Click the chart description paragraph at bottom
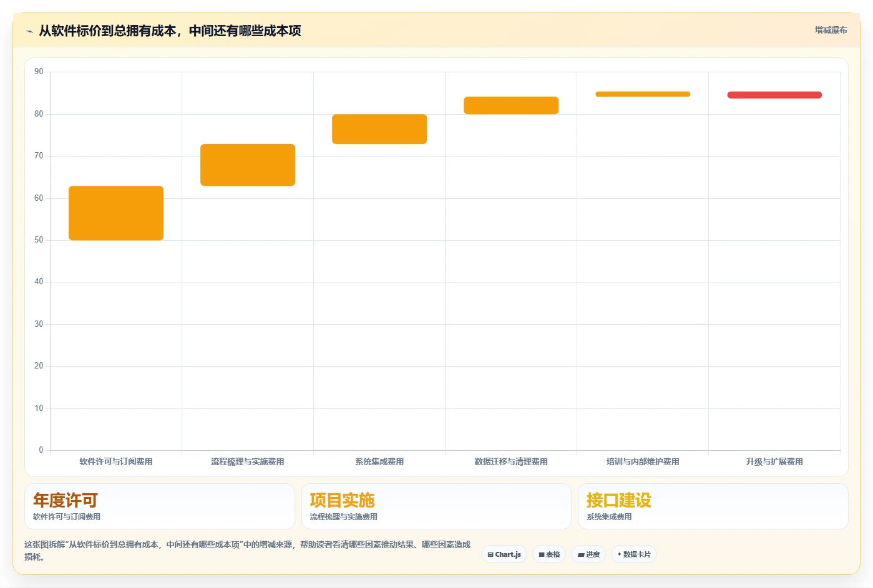This screenshot has width=873, height=588. tap(248, 551)
